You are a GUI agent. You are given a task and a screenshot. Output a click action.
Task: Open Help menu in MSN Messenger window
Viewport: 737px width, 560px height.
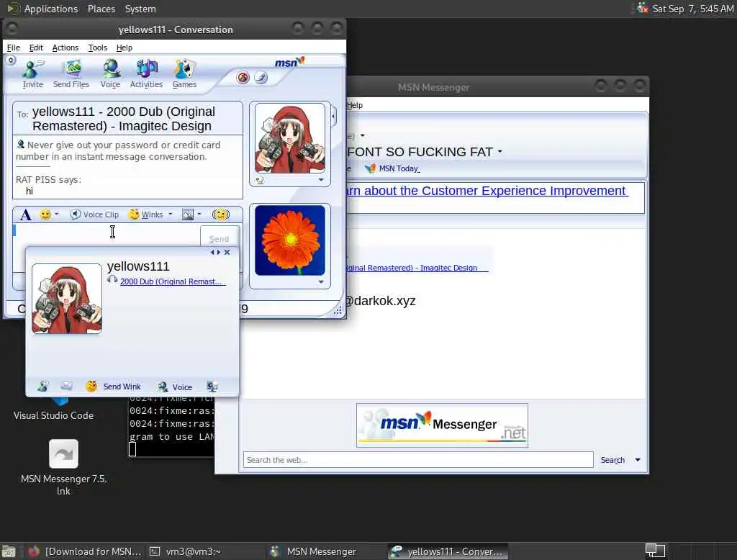click(355, 105)
